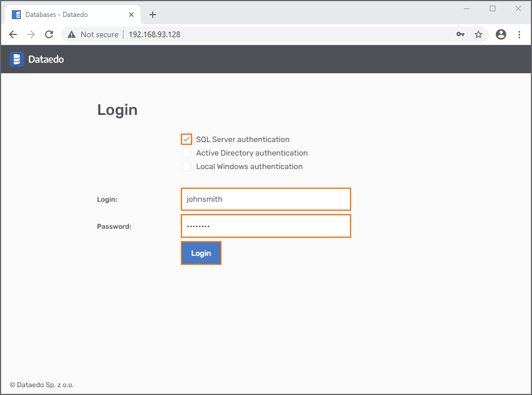Click the browser forward arrow
The width and height of the screenshot is (532, 395).
pos(31,34)
